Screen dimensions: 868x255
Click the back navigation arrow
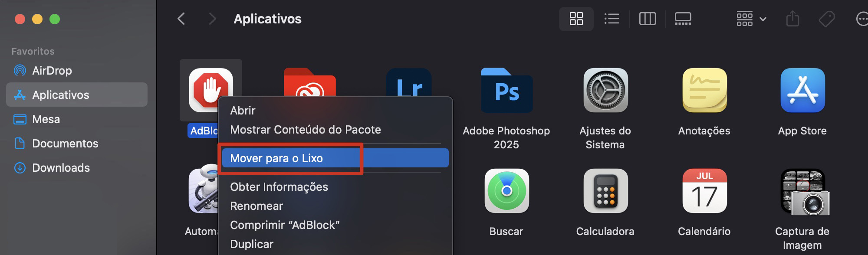[x=181, y=19]
